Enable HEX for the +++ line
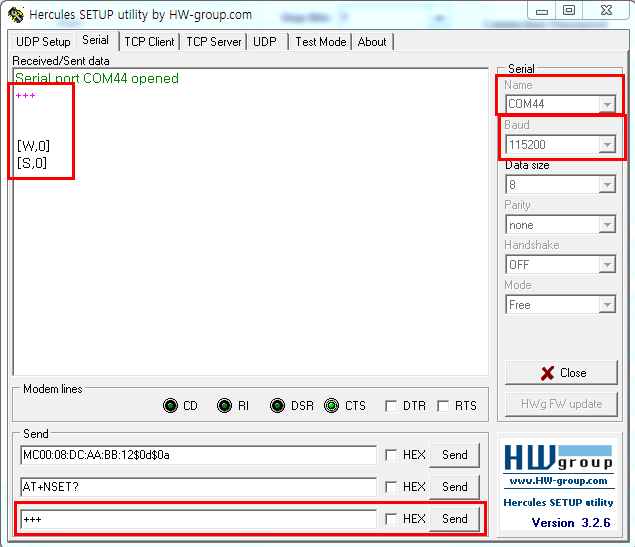Viewport: 635px width, 547px height. click(391, 519)
